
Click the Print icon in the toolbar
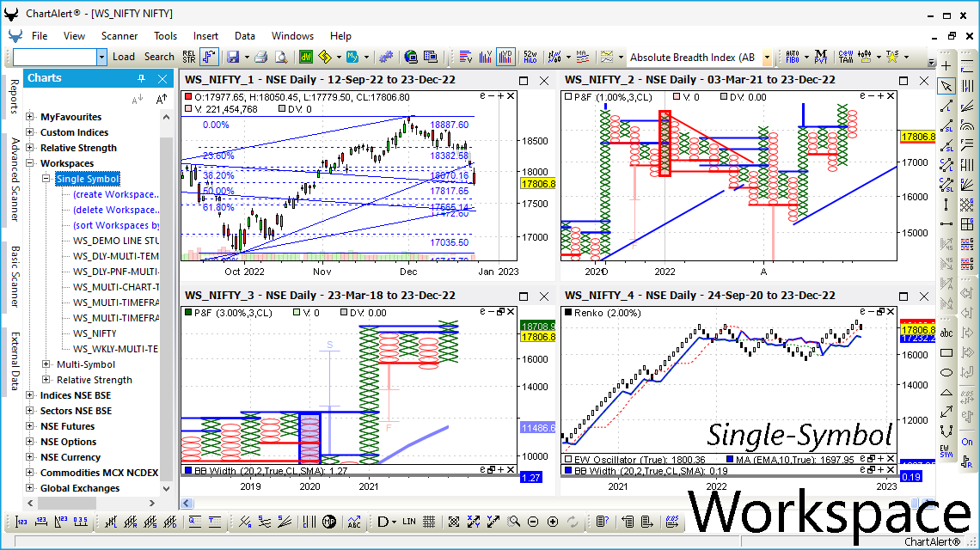tap(261, 57)
